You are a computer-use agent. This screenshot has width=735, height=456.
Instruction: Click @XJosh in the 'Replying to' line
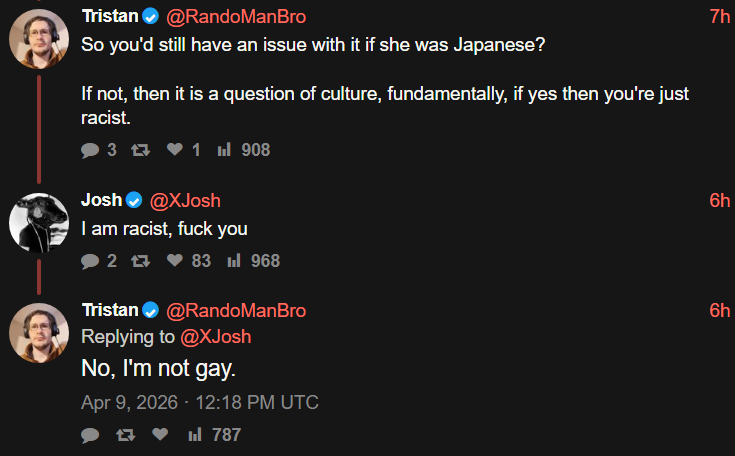(215, 337)
